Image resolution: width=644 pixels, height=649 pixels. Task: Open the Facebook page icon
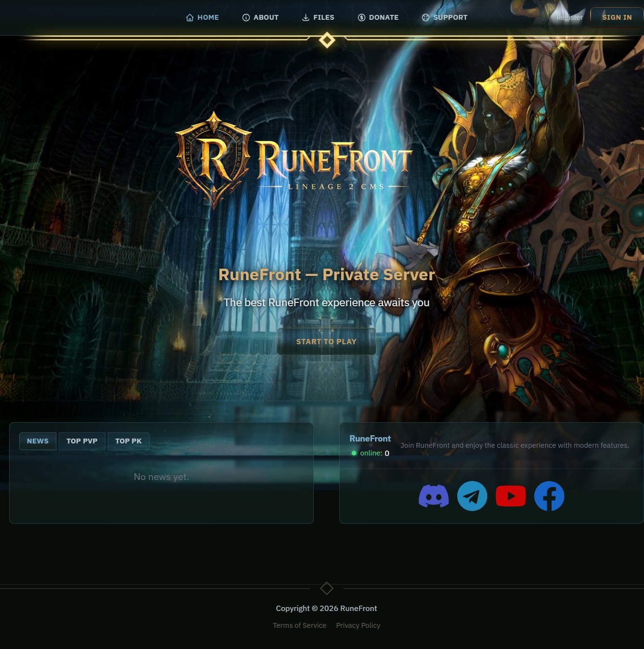[549, 496]
